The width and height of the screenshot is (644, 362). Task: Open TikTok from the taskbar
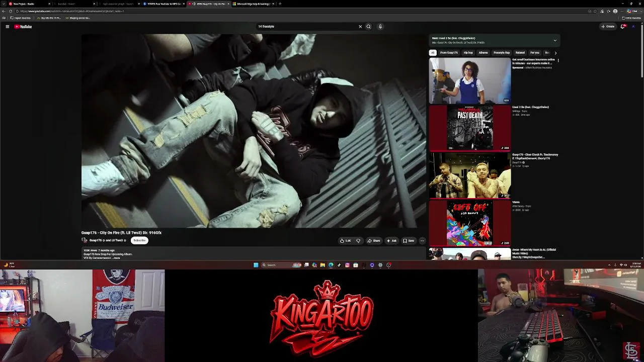(x=339, y=265)
